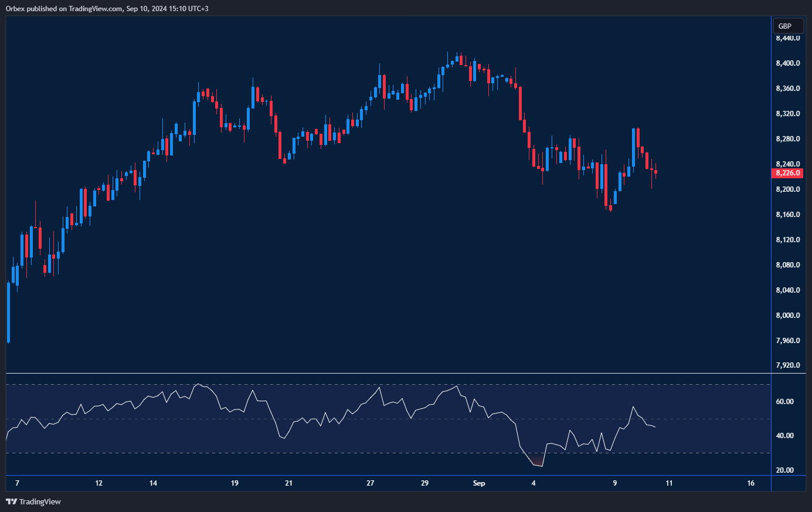The width and height of the screenshot is (812, 512).
Task: Click the 40.00 indicator scale label
Action: tap(784, 436)
